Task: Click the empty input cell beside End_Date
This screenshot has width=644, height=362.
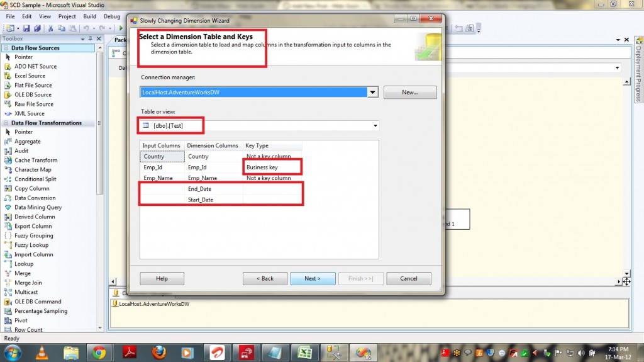Action: [162, 189]
